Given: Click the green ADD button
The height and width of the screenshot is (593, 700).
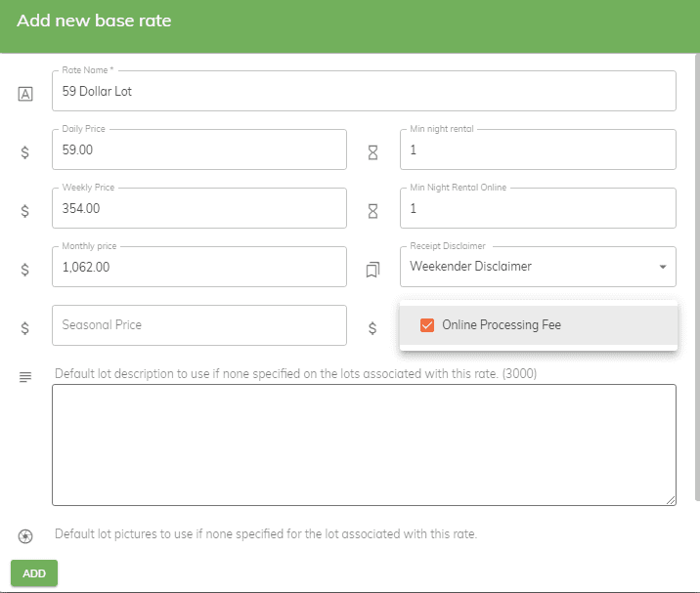Looking at the screenshot, I should pos(34,572).
